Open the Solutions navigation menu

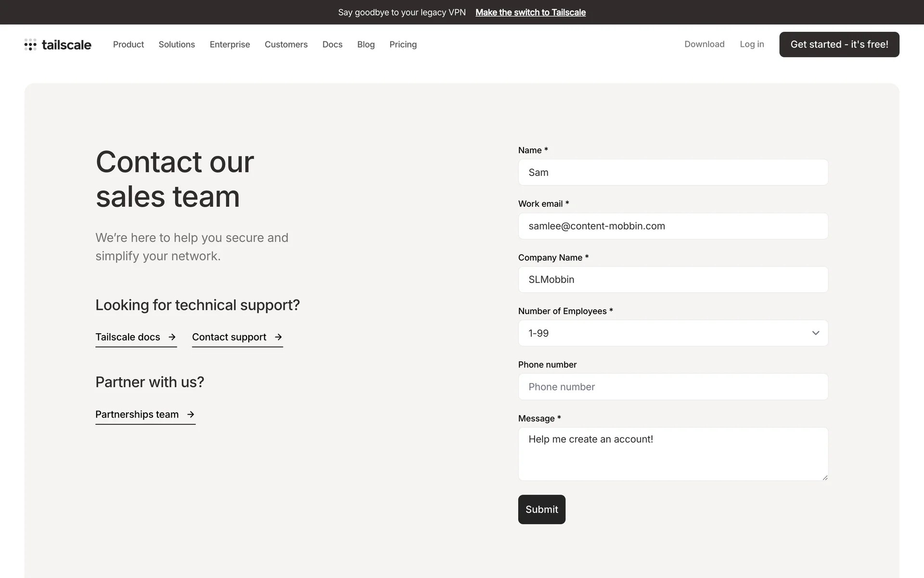(177, 44)
